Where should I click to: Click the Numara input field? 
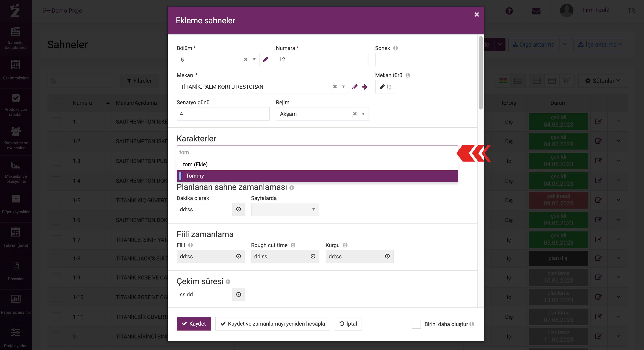(x=322, y=60)
